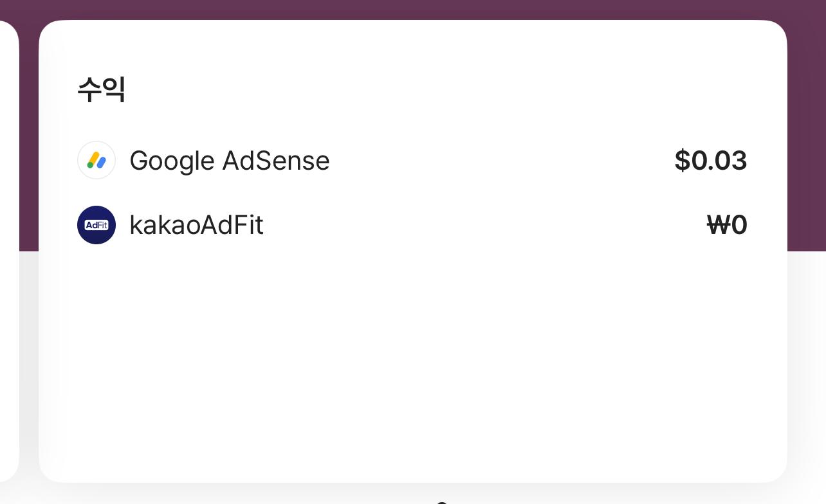Click the kakaoAdFit text label

click(196, 225)
